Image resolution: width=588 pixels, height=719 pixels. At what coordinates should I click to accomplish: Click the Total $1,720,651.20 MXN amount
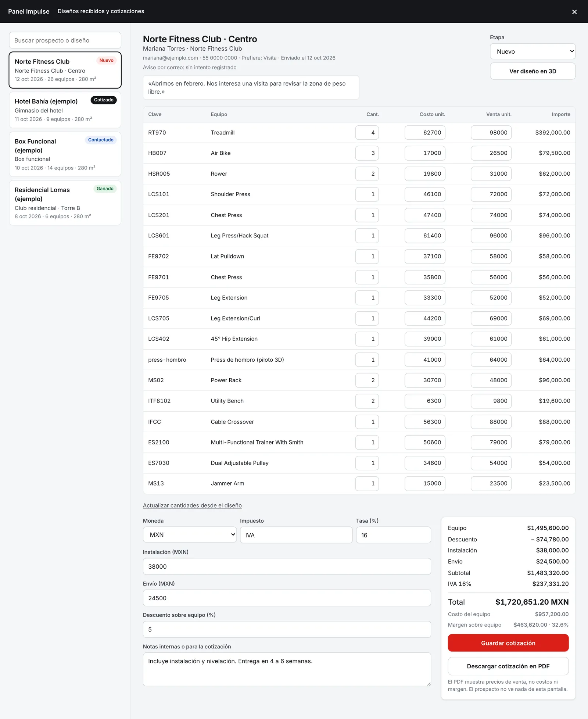(x=532, y=602)
